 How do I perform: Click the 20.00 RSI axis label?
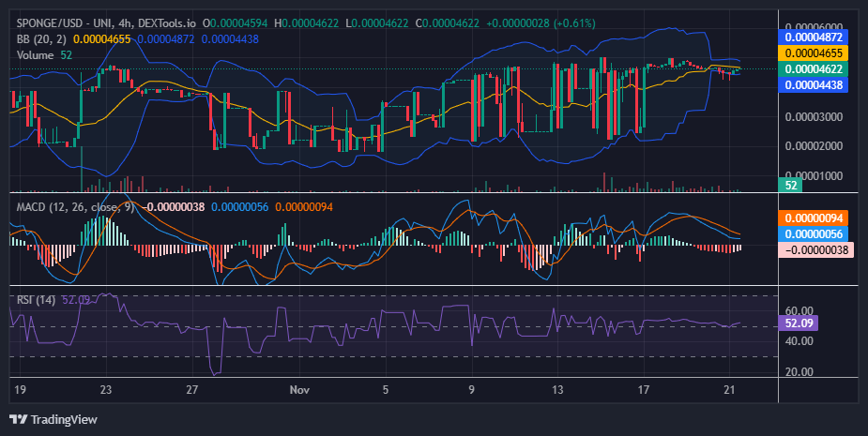click(x=799, y=371)
